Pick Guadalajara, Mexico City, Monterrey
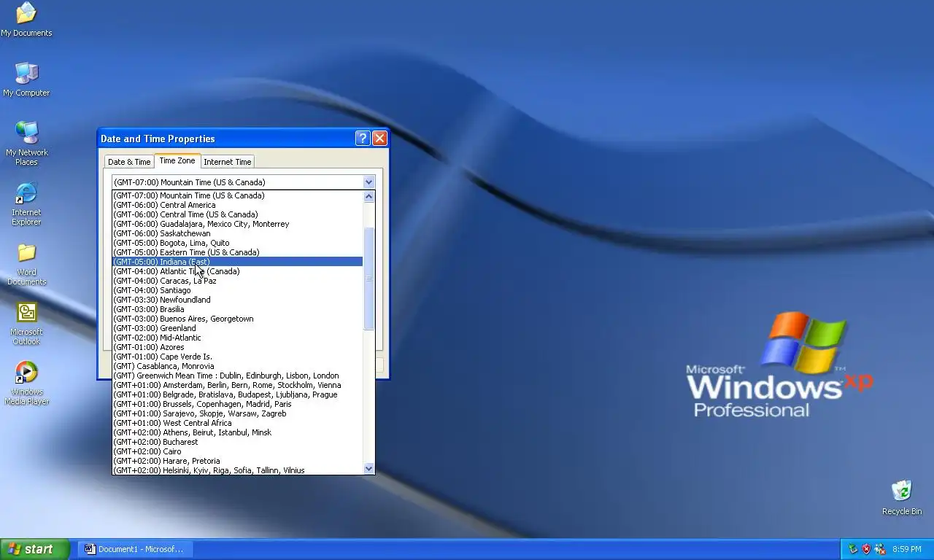934x560 pixels. [x=237, y=224]
